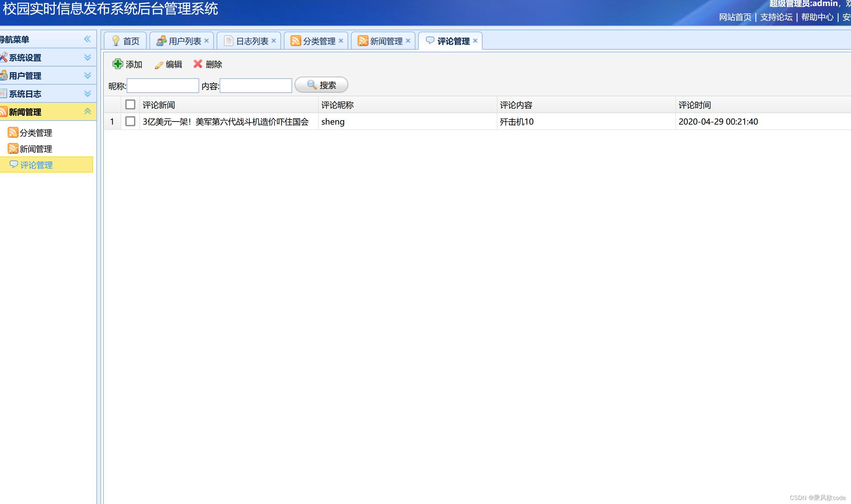
Task: Click the users icon on 用户列表 tab
Action: pyautogui.click(x=161, y=40)
